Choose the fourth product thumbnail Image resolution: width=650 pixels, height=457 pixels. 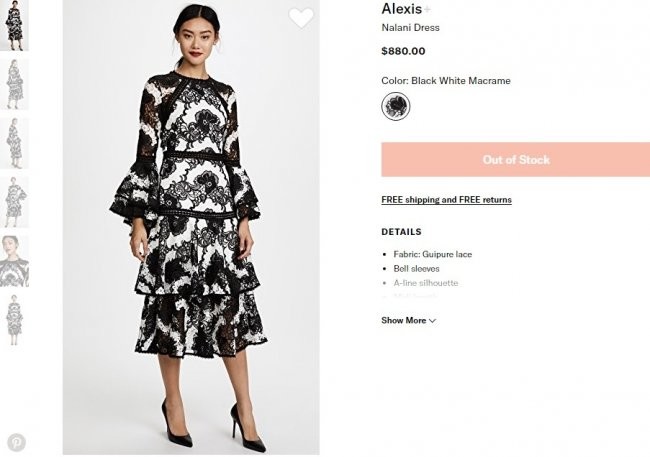click(x=16, y=201)
